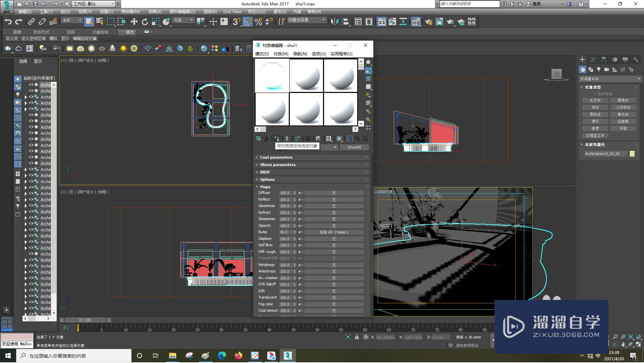644x363 pixels.
Task: Open the 标准基本体 primitives dropdown
Action: point(610,79)
